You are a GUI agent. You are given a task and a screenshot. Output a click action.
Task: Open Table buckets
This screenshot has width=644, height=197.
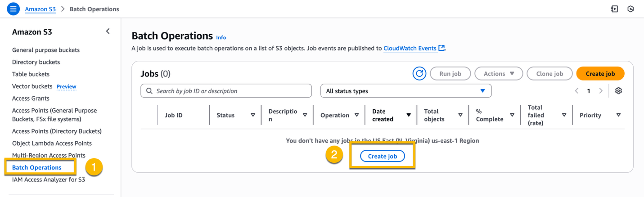click(31, 74)
